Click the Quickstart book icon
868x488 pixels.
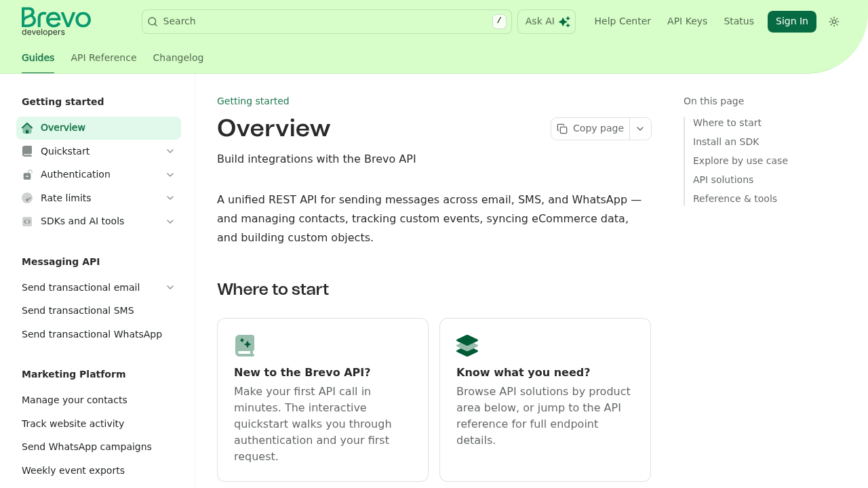tap(27, 151)
